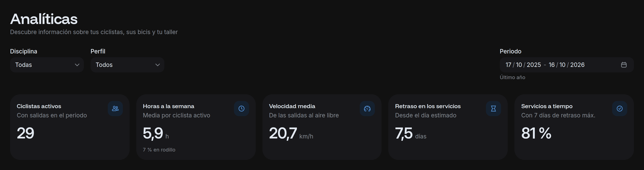The image size is (644, 170).
Task: Click the hourglass icon on Retraso en los servicios
Action: click(x=493, y=109)
